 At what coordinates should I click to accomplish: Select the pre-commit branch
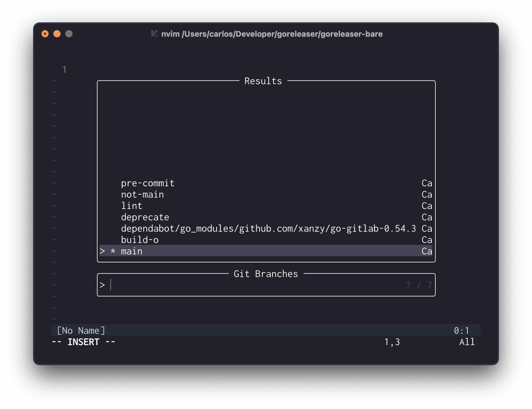(147, 183)
